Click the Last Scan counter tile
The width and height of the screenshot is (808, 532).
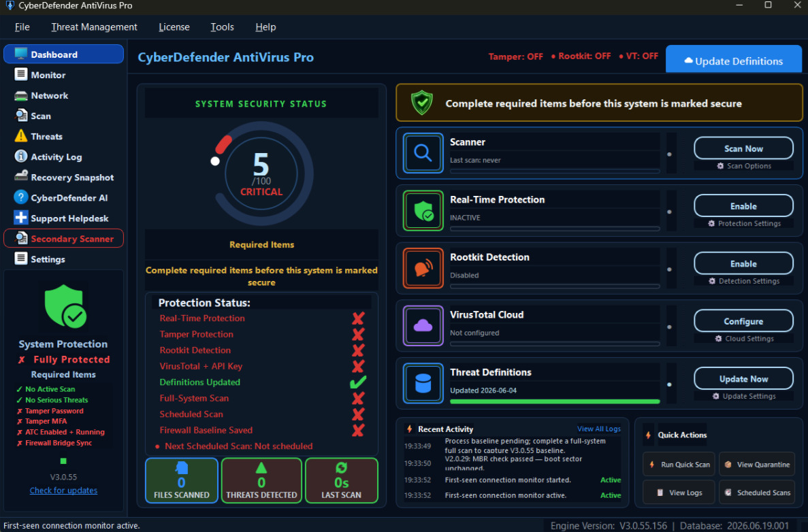coord(341,480)
